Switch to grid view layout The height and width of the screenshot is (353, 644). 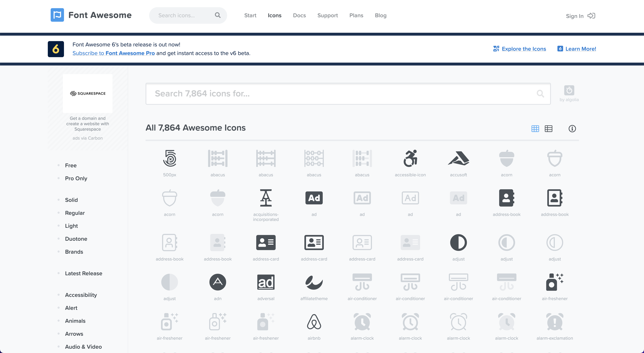[x=535, y=129]
